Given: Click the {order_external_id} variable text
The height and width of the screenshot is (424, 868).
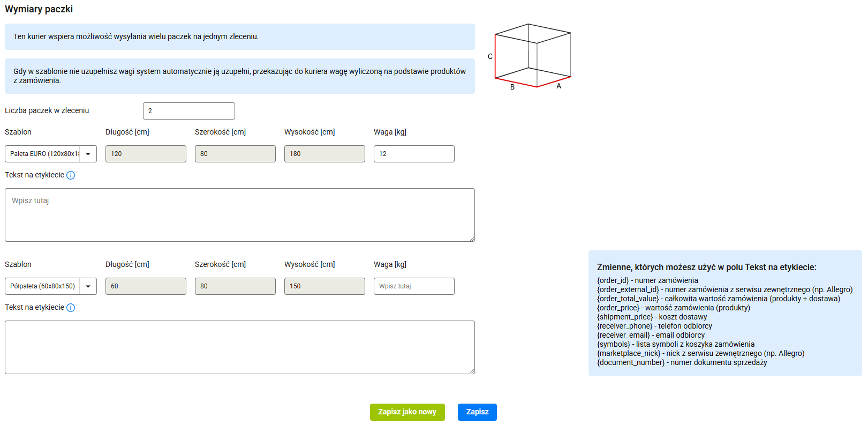Looking at the screenshot, I should click(628, 289).
